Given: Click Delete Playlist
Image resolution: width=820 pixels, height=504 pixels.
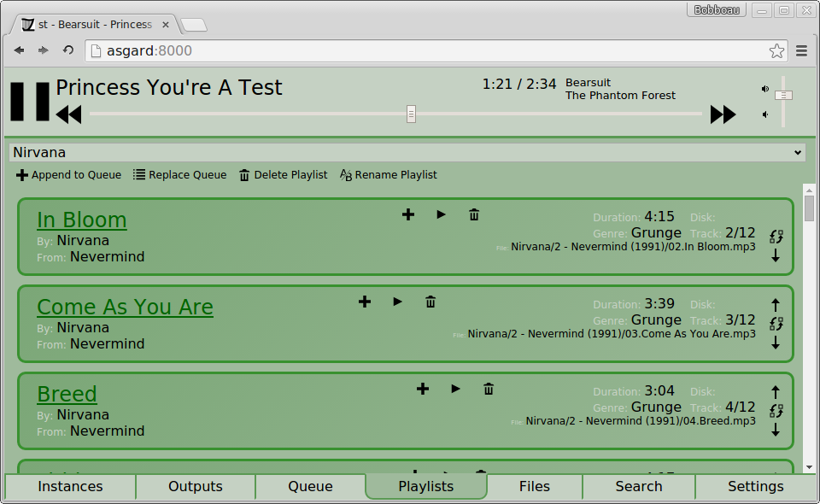Looking at the screenshot, I should point(284,175).
